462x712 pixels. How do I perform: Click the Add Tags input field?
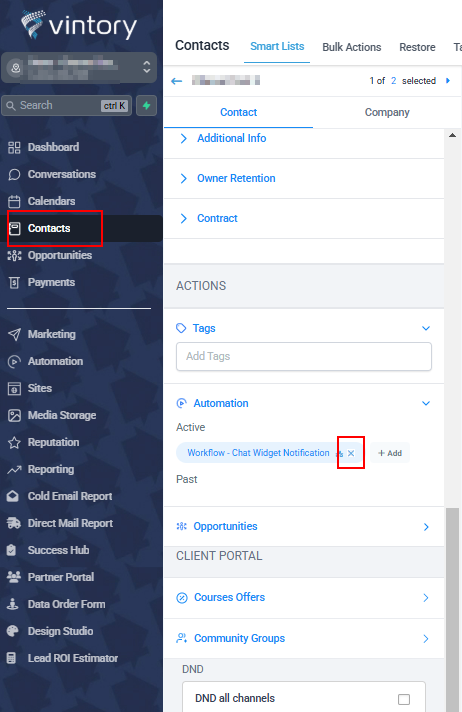(304, 356)
